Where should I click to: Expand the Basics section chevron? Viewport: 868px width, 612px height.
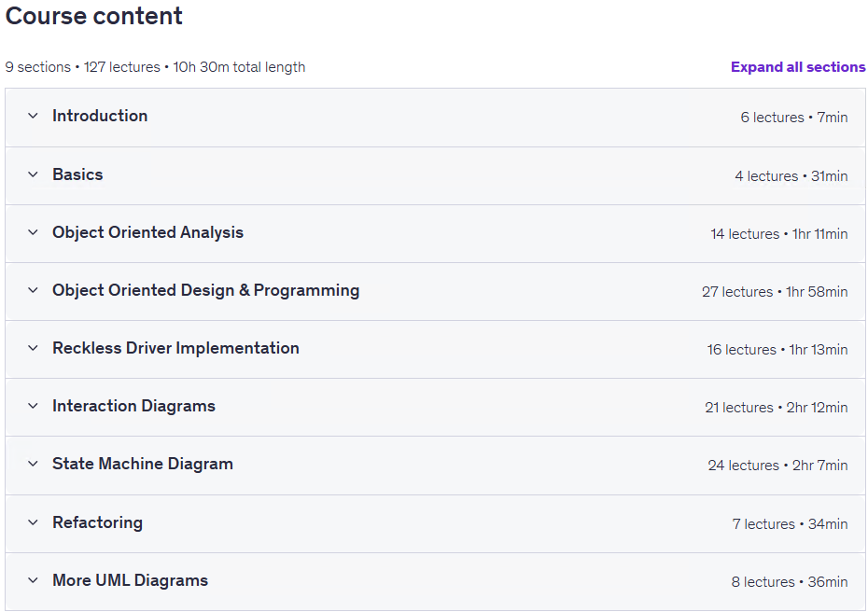(x=34, y=174)
